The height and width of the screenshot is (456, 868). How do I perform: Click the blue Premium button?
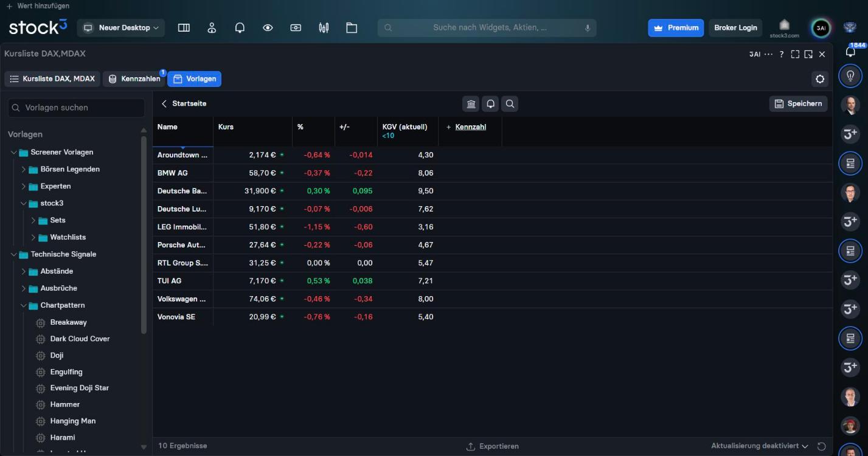click(x=676, y=28)
